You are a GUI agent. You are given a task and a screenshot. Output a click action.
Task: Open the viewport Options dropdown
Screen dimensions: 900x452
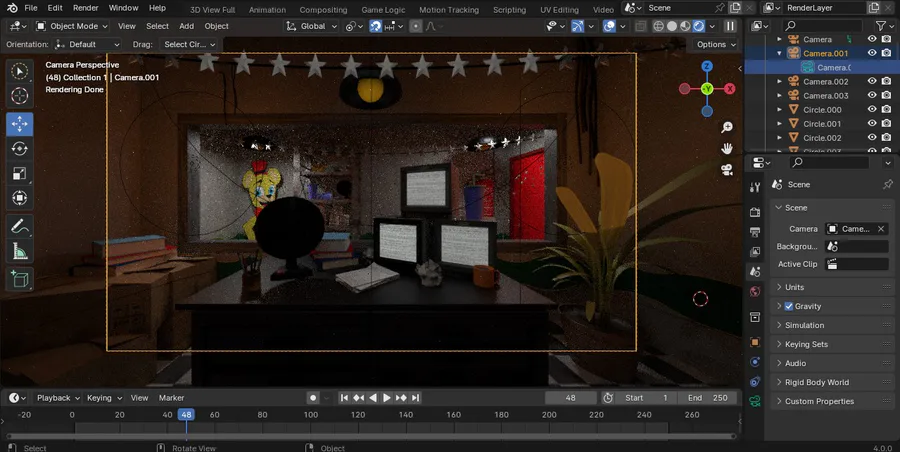tap(716, 44)
